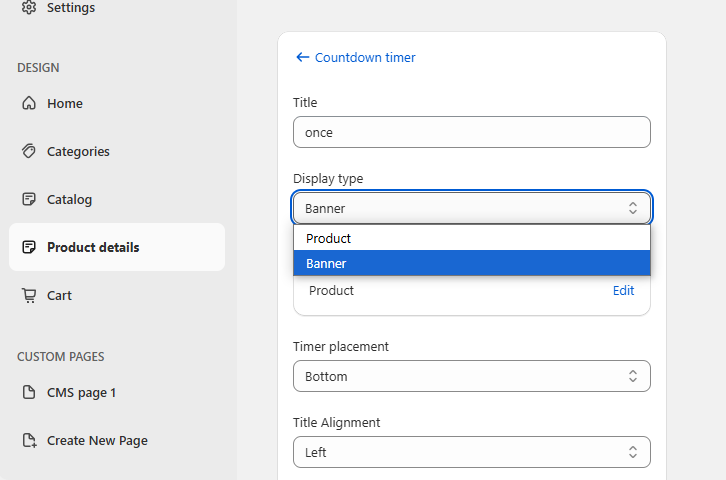
Task: Click the Settings gear icon
Action: 29,7
